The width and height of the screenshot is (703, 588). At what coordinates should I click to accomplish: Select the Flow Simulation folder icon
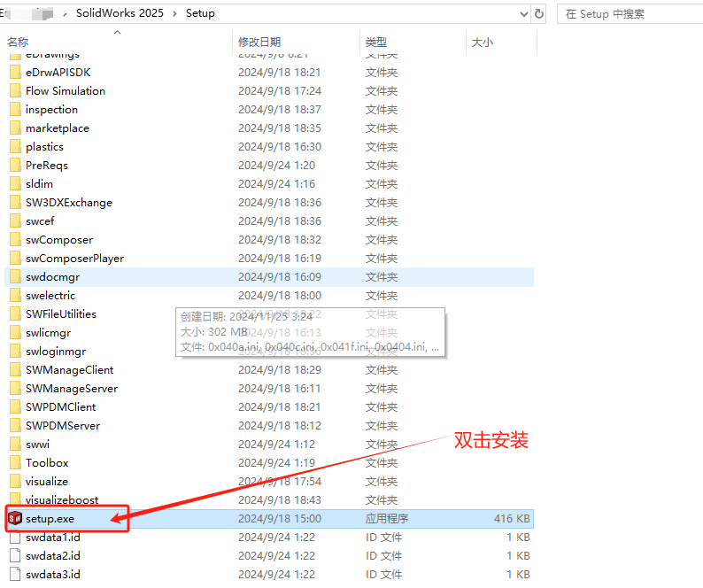(x=14, y=91)
